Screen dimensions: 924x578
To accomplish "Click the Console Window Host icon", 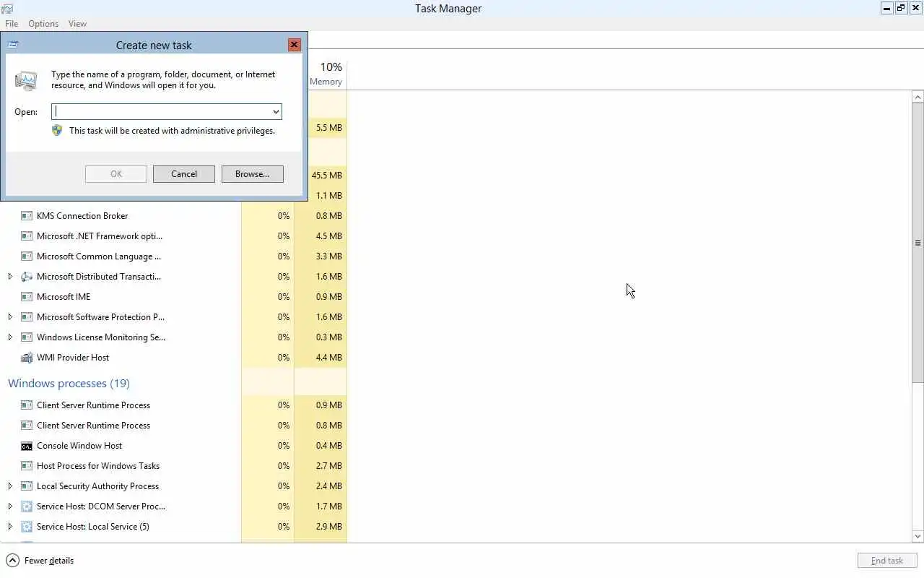I will [x=27, y=446].
